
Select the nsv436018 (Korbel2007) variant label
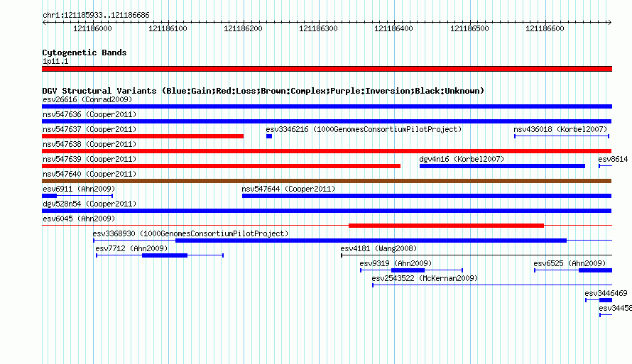coord(560,129)
